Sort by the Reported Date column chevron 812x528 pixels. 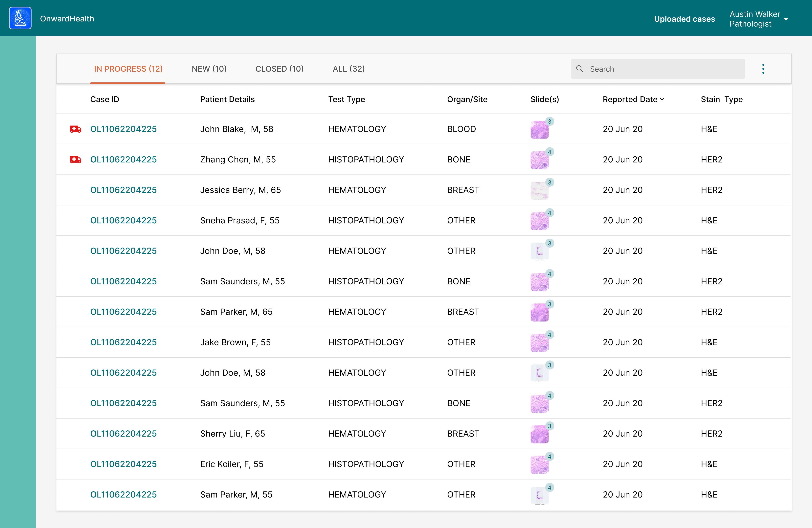[x=662, y=99]
